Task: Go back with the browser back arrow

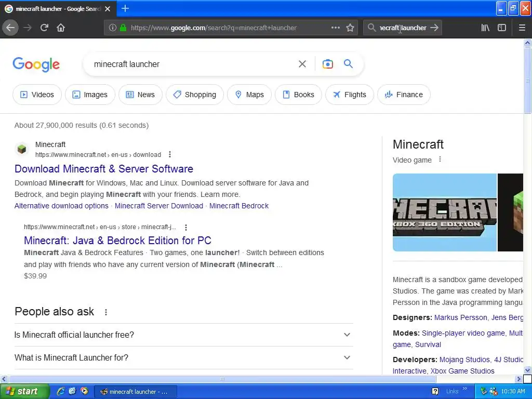Action: tap(10, 28)
